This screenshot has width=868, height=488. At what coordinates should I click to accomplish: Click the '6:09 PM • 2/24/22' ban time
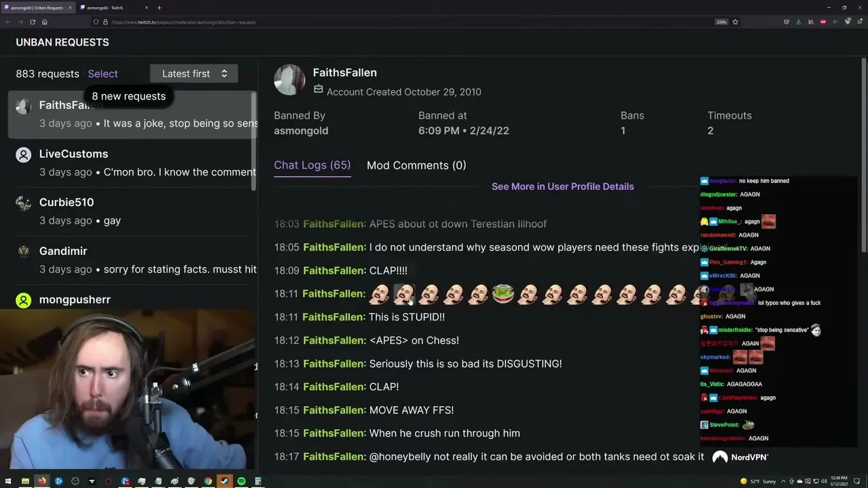464,131
